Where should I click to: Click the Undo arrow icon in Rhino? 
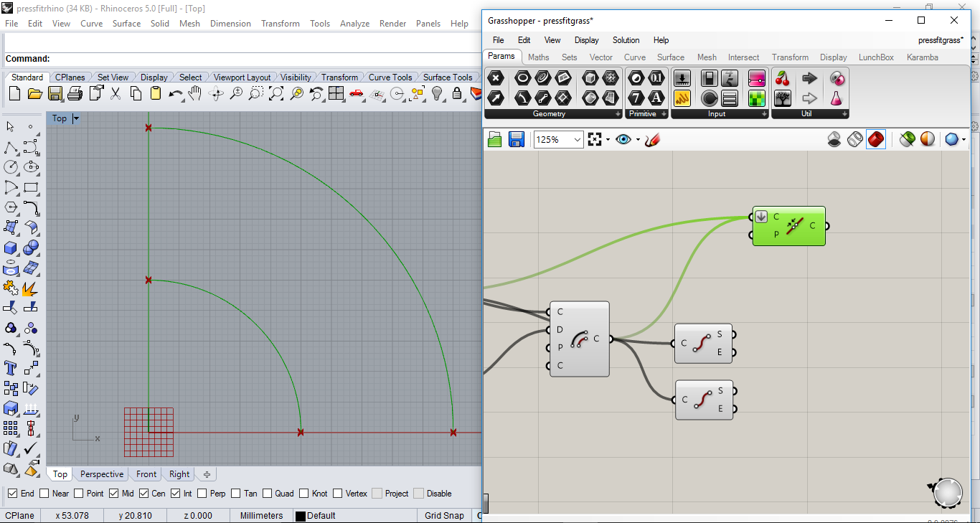(x=176, y=93)
